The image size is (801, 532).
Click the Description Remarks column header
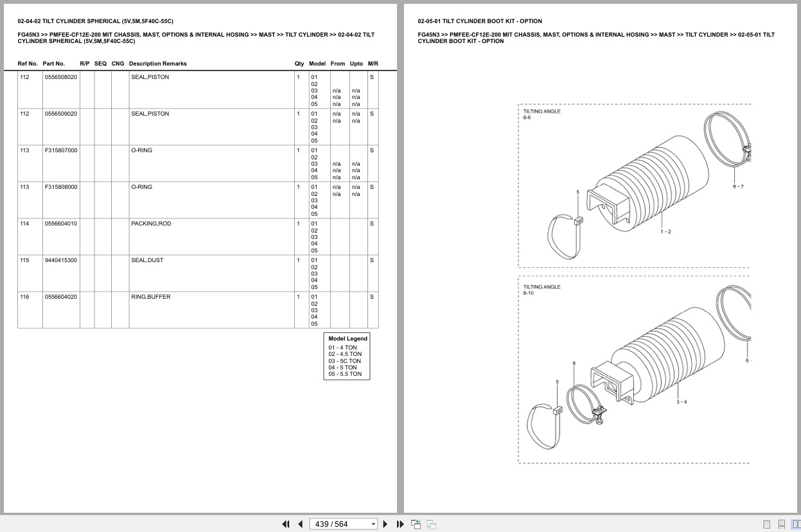point(158,64)
